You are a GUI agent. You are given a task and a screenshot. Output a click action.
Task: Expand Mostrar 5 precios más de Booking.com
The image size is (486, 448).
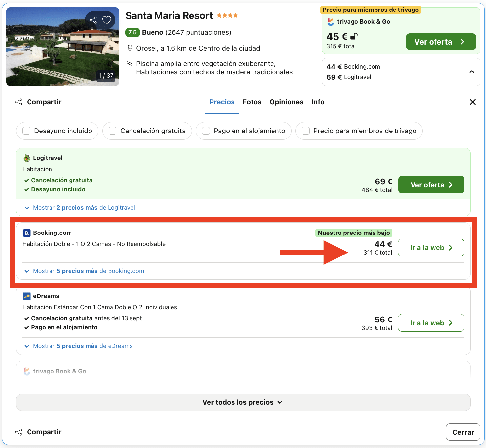point(88,271)
